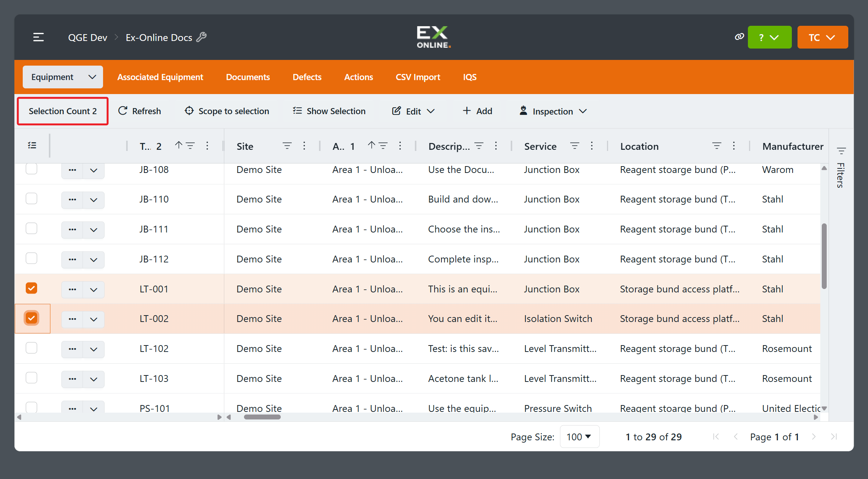
Task: Click the select-all list icon in grid header
Action: pos(32,146)
